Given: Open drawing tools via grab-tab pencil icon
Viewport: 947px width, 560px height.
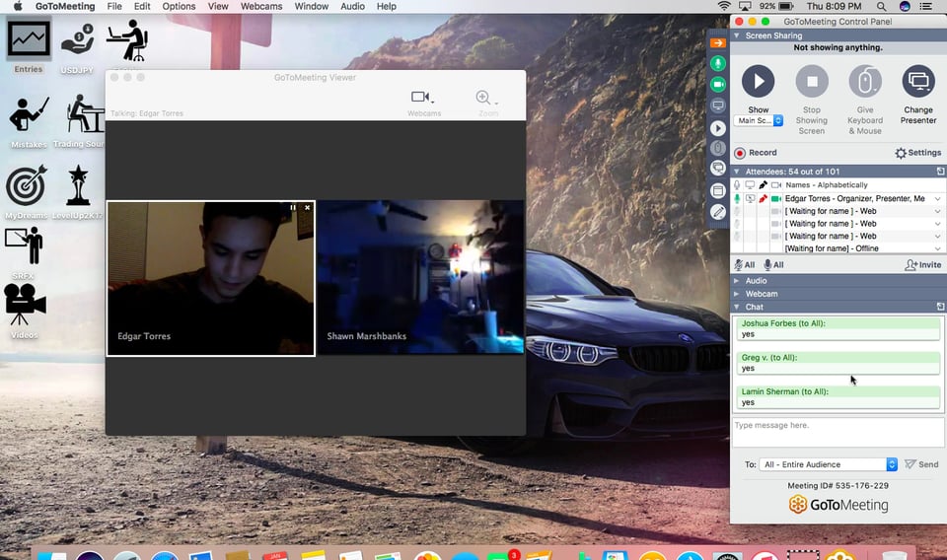Looking at the screenshot, I should tap(717, 212).
